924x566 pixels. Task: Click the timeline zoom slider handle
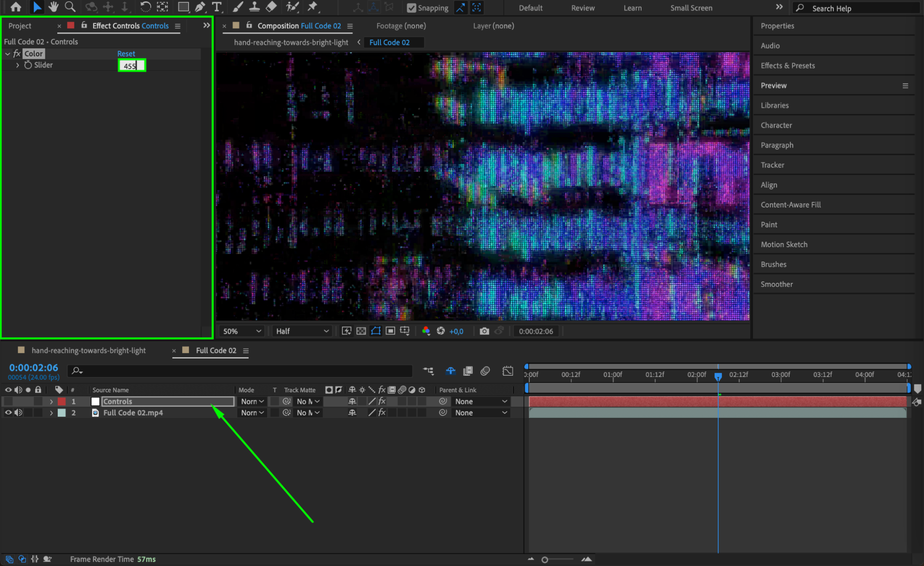[x=545, y=560]
